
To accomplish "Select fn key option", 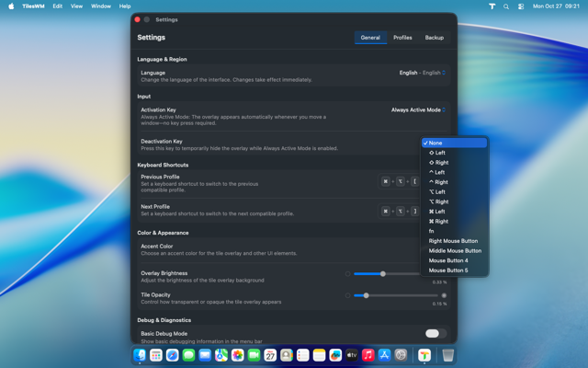I will click(x=454, y=231).
